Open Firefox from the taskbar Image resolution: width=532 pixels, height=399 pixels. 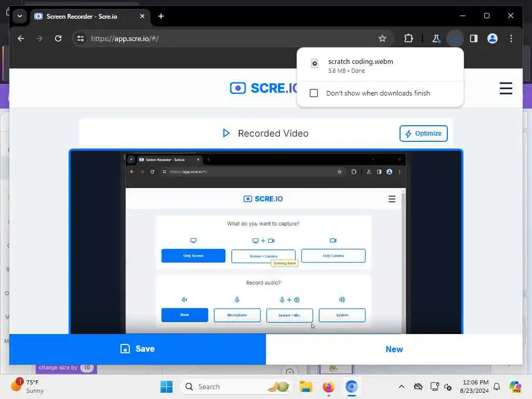(x=328, y=387)
